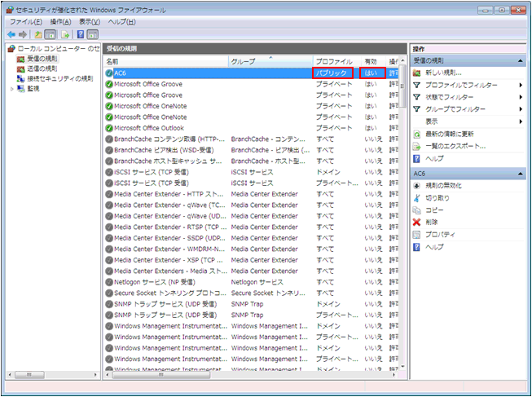This screenshot has height=397, width=532.
Task: Click 新しい規則... action
Action: 443,73
